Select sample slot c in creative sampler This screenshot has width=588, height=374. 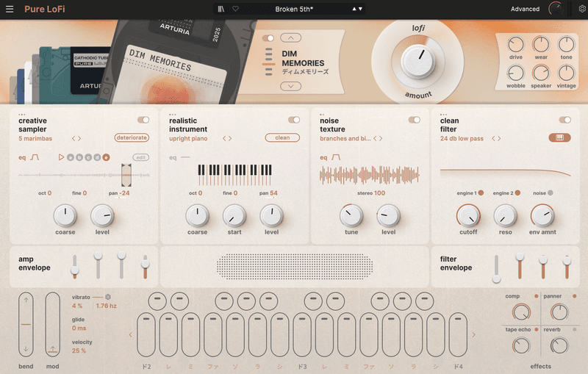88,157
